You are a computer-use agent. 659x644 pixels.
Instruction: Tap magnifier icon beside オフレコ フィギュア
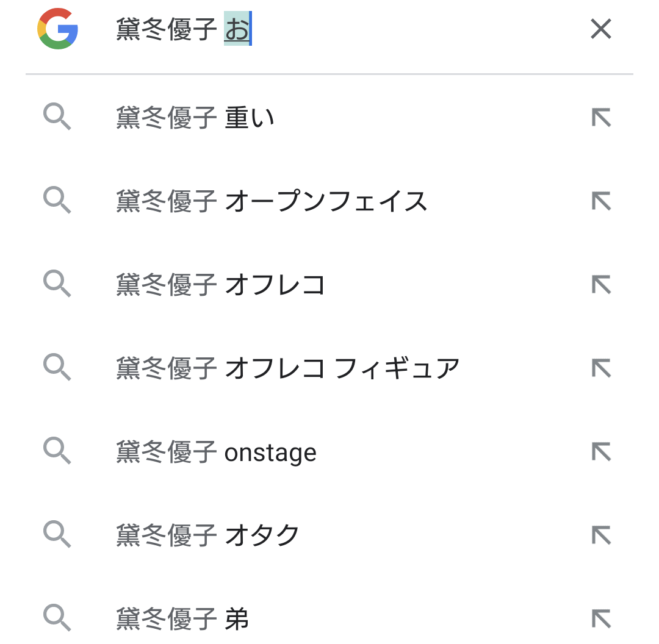point(57,368)
